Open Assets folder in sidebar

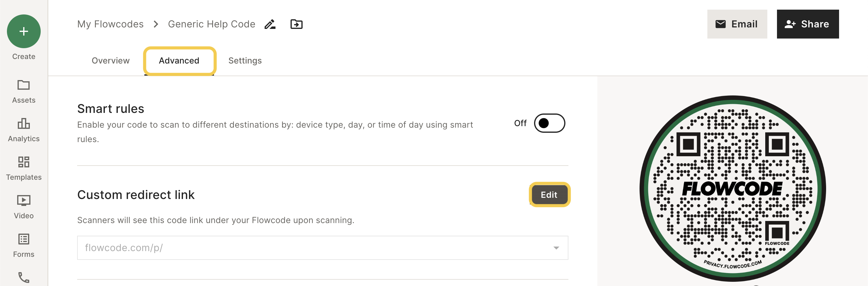[x=24, y=91]
